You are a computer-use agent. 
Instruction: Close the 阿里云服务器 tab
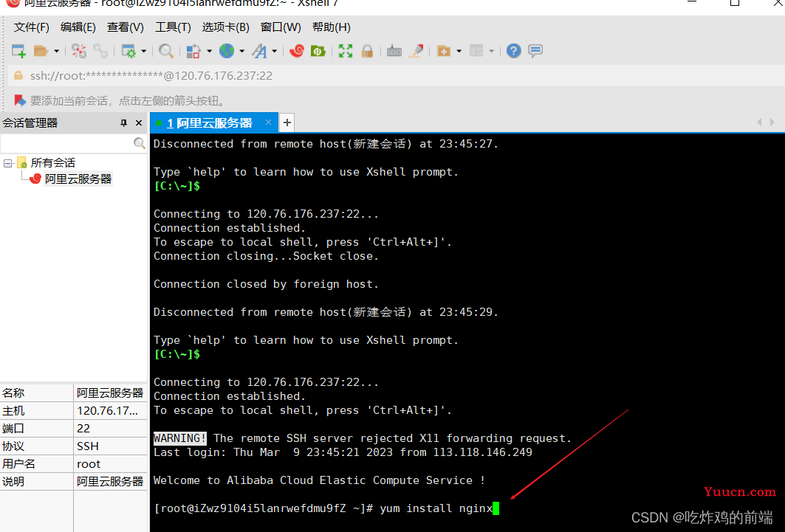pyautogui.click(x=268, y=122)
